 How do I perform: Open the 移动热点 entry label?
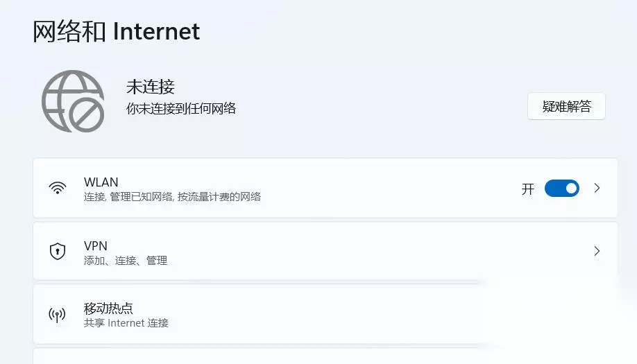108,309
